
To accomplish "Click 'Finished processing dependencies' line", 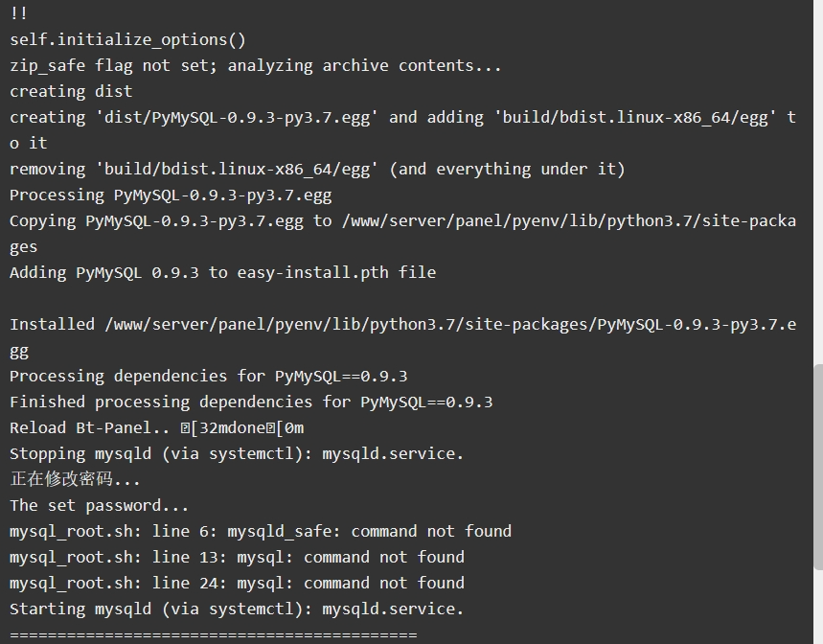I will pos(251,402).
